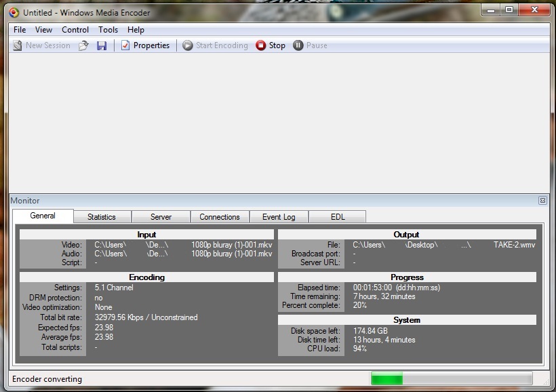Screen dimensions: 556x392
Task: Click the Pause encoding button
Action: 310,45
